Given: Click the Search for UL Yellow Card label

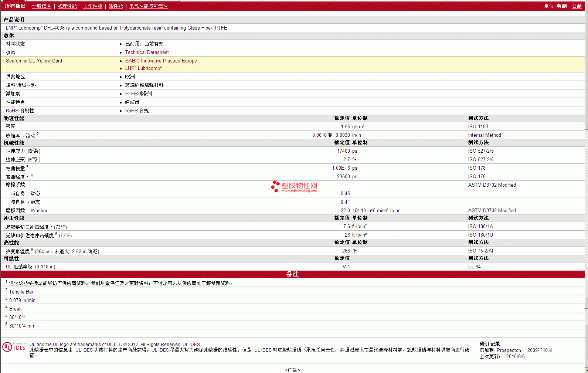Looking at the screenshot, I should pyautogui.click(x=34, y=61).
